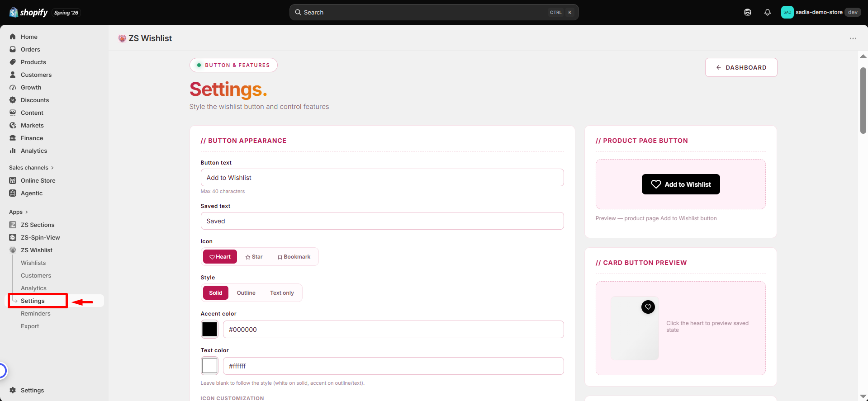Open Analytics under ZS Wishlist
The image size is (868, 401).
[x=33, y=288]
